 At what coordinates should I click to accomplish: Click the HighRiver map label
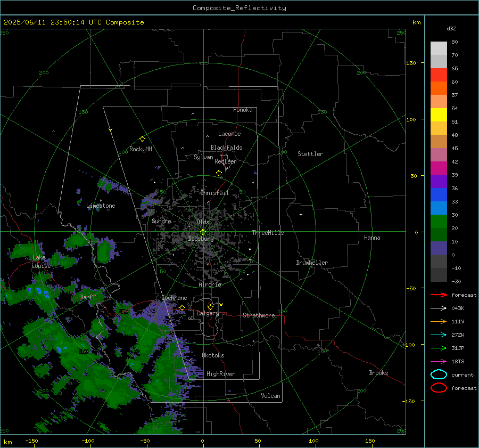point(221,374)
